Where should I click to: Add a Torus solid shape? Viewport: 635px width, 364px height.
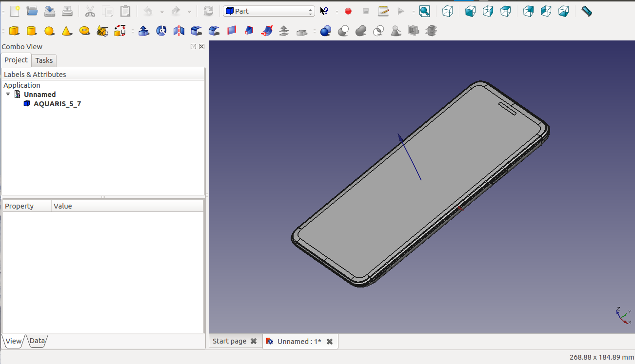tap(85, 31)
